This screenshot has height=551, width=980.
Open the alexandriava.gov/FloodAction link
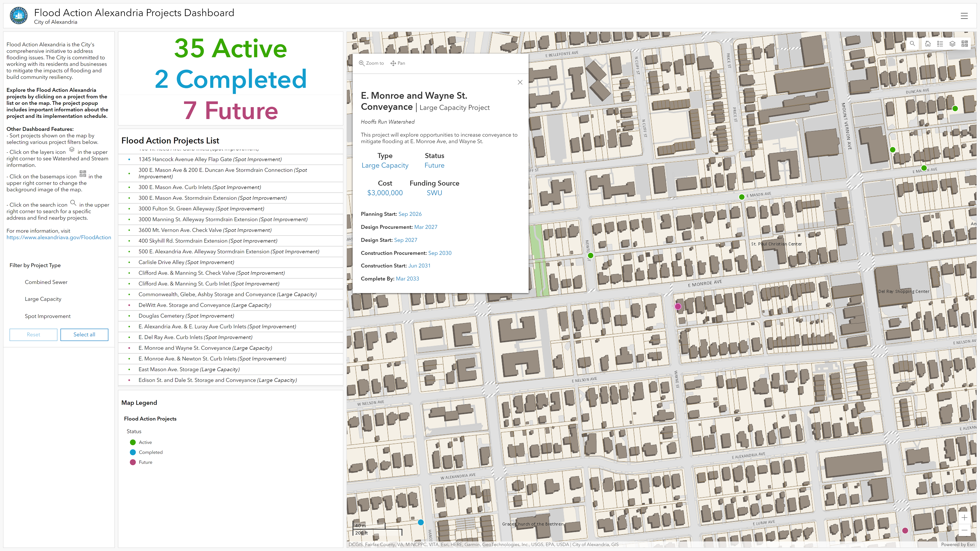59,237
